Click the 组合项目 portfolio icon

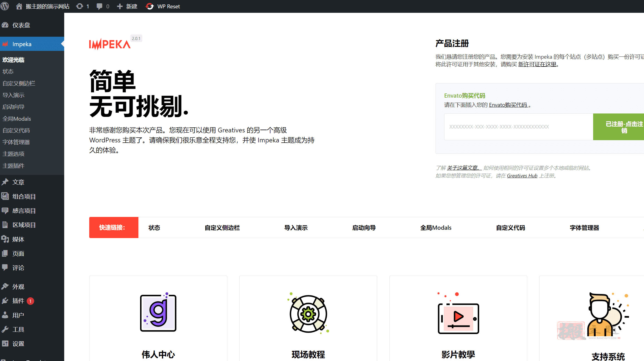(x=5, y=196)
